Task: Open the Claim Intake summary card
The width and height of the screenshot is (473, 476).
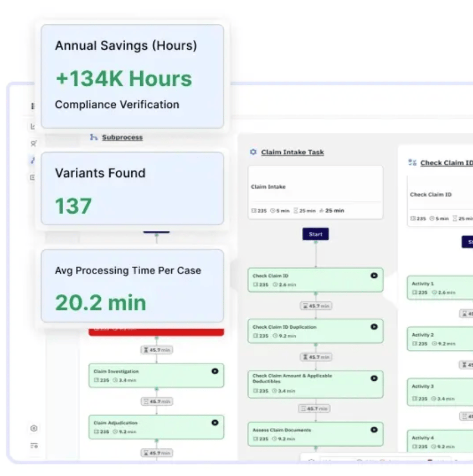Action: (315, 193)
